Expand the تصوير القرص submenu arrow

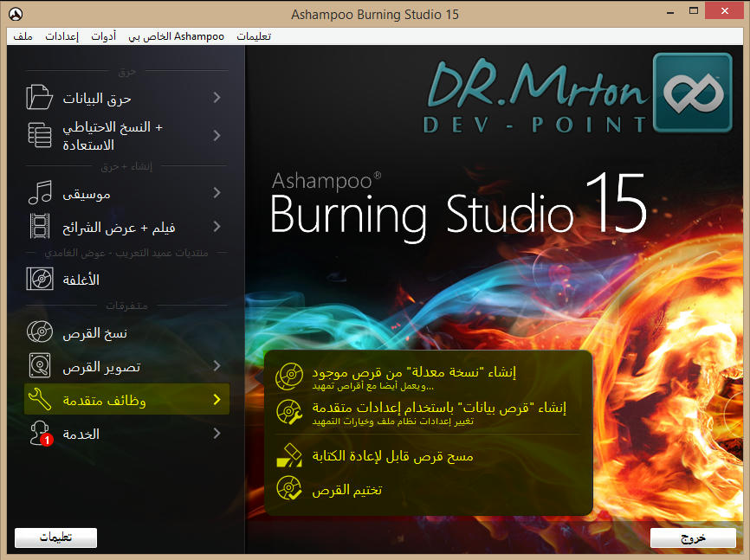[x=217, y=366]
